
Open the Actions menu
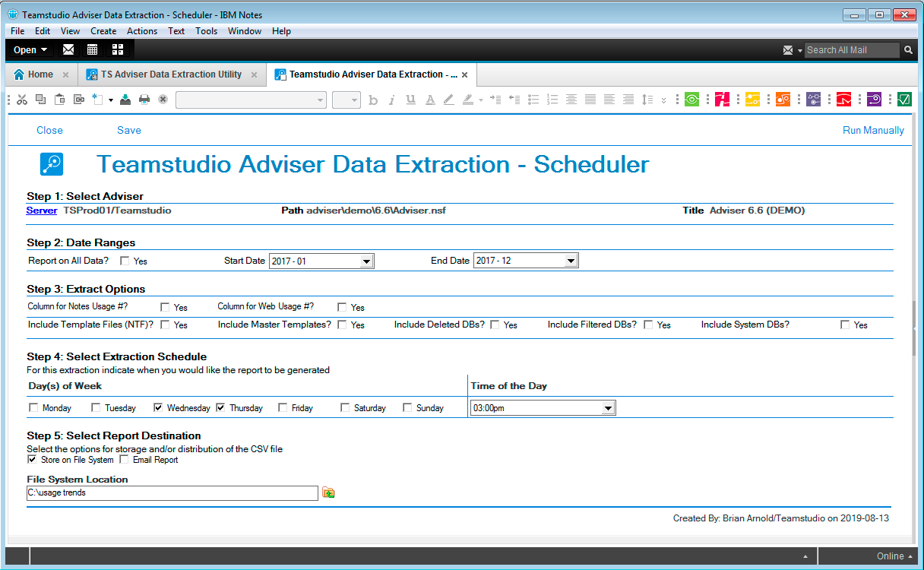pyautogui.click(x=142, y=31)
